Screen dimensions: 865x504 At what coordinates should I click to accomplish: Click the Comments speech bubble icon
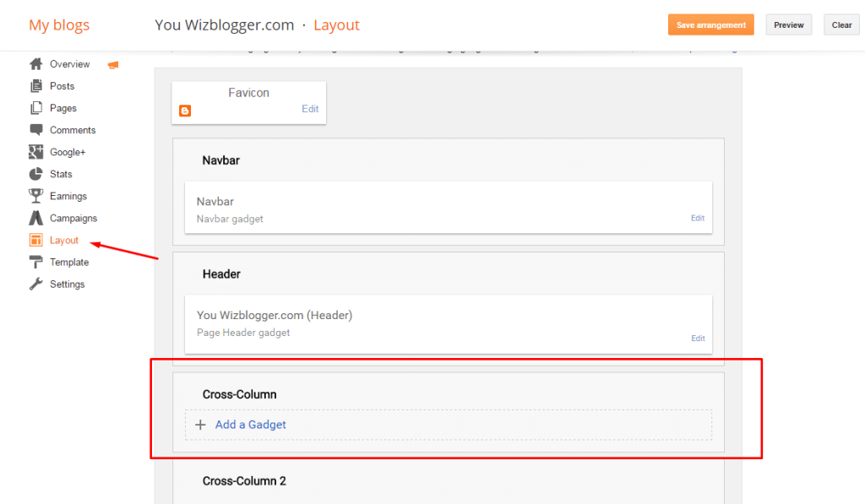35,130
